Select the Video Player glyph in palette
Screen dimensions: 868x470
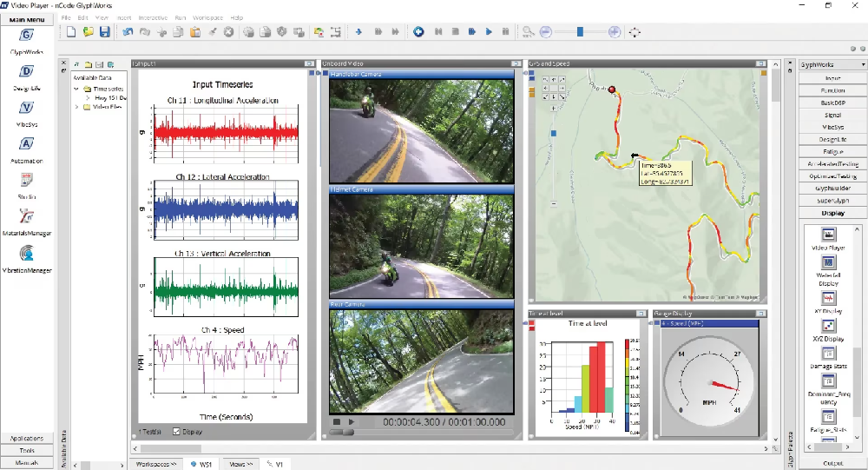pyautogui.click(x=828, y=235)
